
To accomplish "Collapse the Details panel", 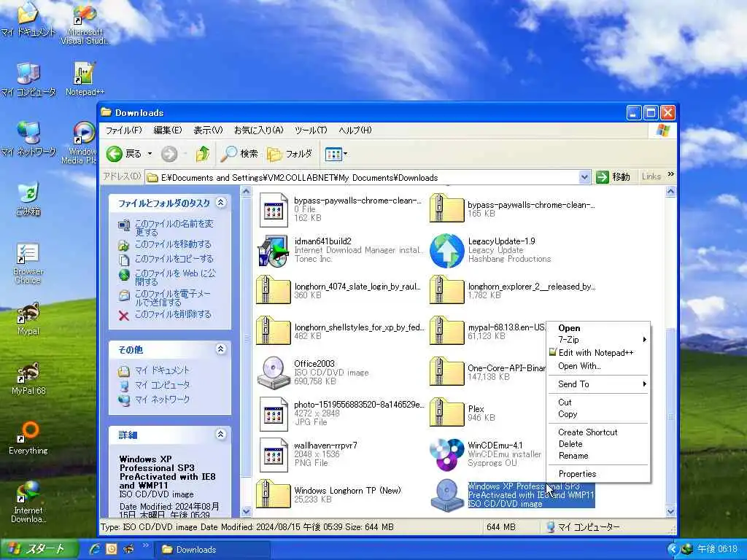I will [x=220, y=435].
